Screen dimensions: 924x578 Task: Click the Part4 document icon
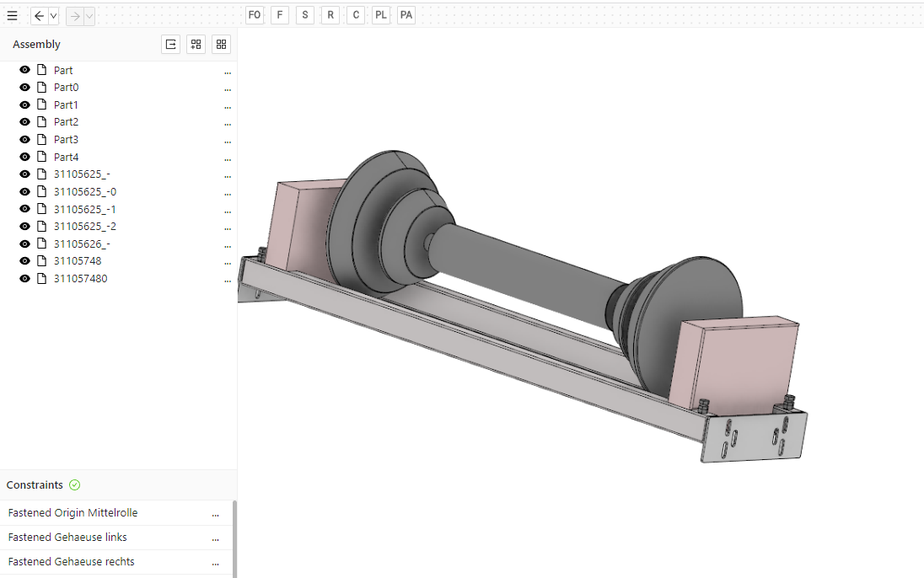(42, 157)
